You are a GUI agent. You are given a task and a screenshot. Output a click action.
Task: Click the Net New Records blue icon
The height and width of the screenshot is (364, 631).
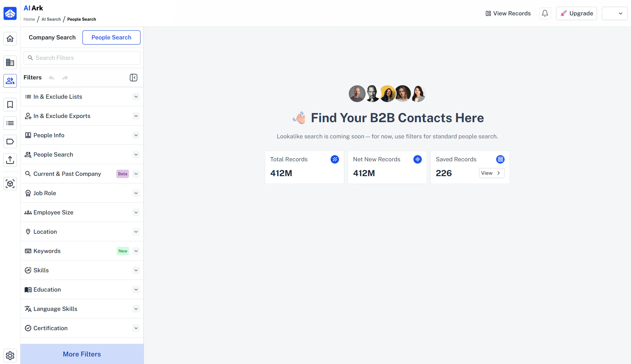click(418, 159)
